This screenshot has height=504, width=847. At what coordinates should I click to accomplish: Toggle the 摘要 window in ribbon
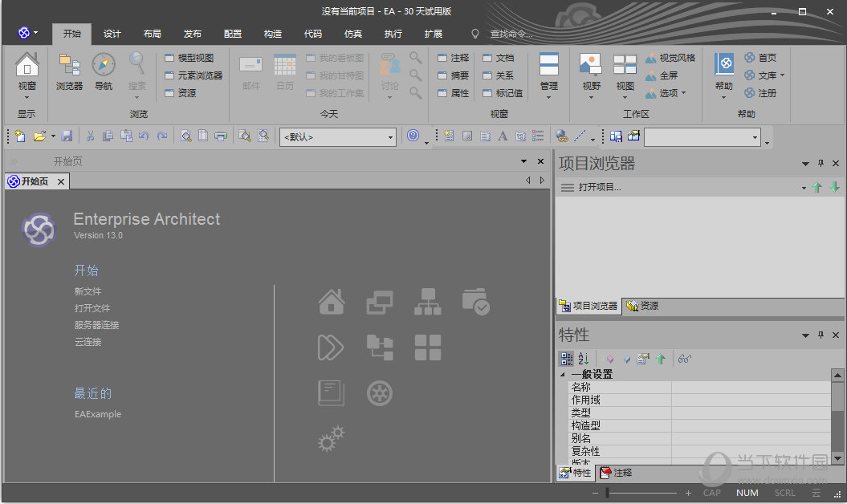(x=454, y=75)
